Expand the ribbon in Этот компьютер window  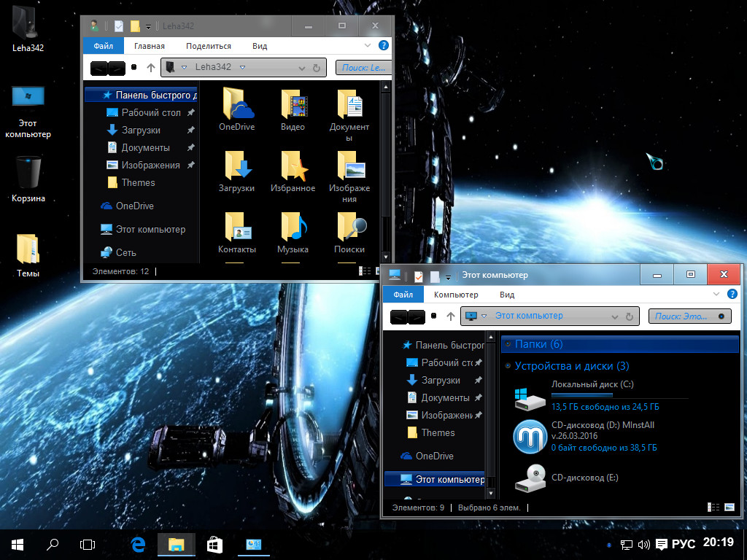716,295
